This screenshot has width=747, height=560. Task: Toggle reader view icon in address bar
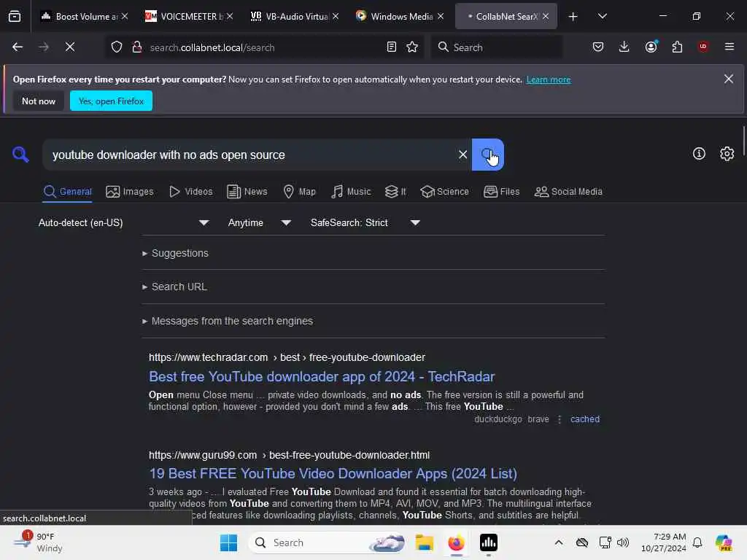391,47
